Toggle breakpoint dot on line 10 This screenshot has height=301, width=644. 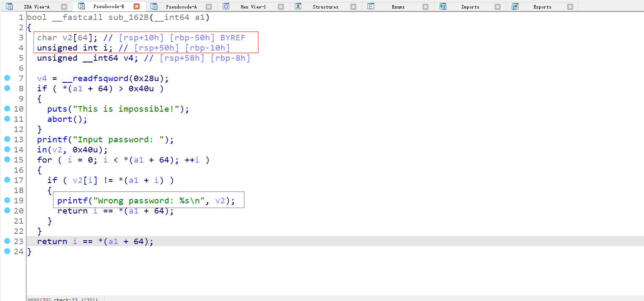point(7,109)
